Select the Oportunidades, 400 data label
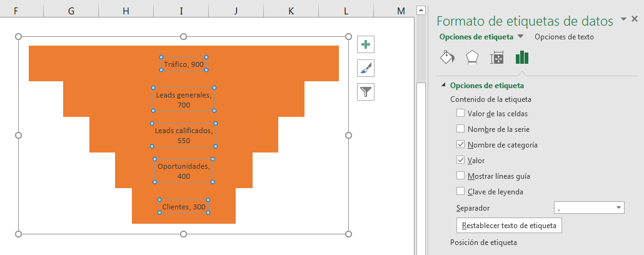The height and width of the screenshot is (255, 644). coord(184,171)
